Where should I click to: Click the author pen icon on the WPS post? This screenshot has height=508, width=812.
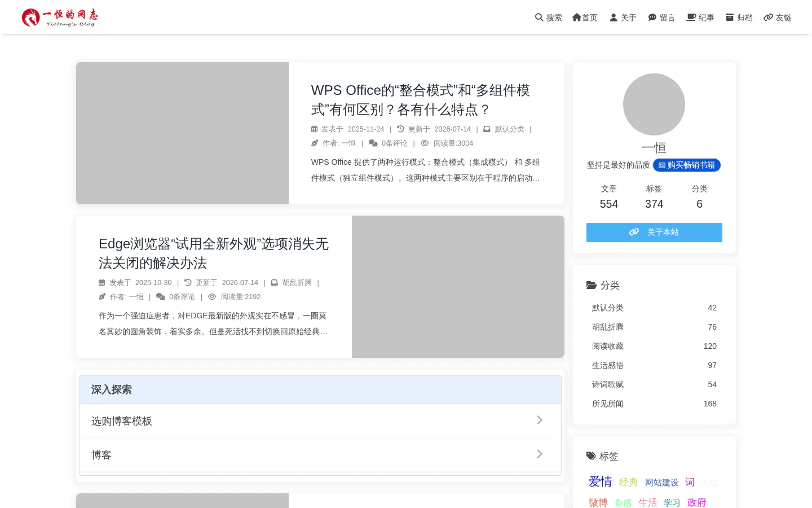315,143
